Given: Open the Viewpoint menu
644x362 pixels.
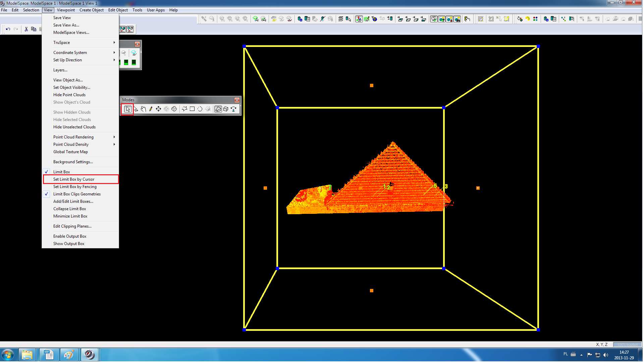Looking at the screenshot, I should click(x=66, y=10).
